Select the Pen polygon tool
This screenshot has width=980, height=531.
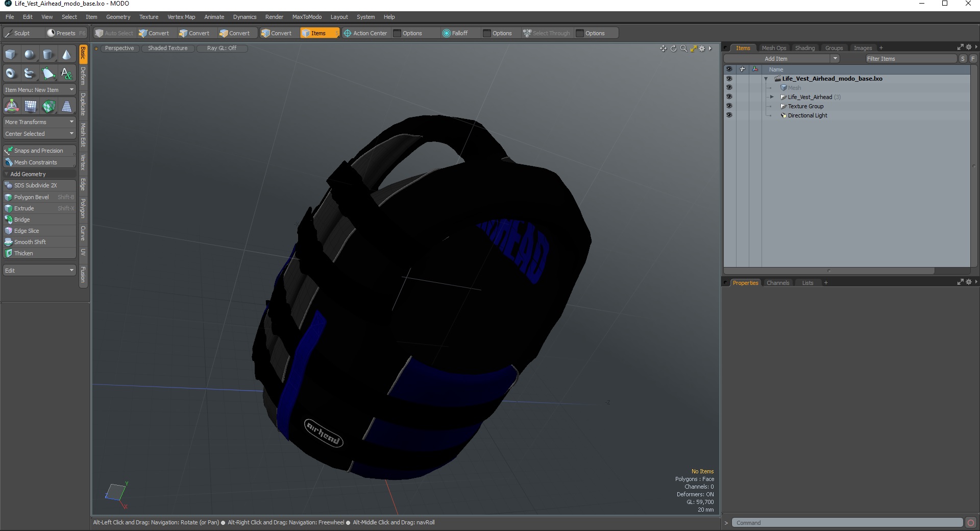[48, 74]
